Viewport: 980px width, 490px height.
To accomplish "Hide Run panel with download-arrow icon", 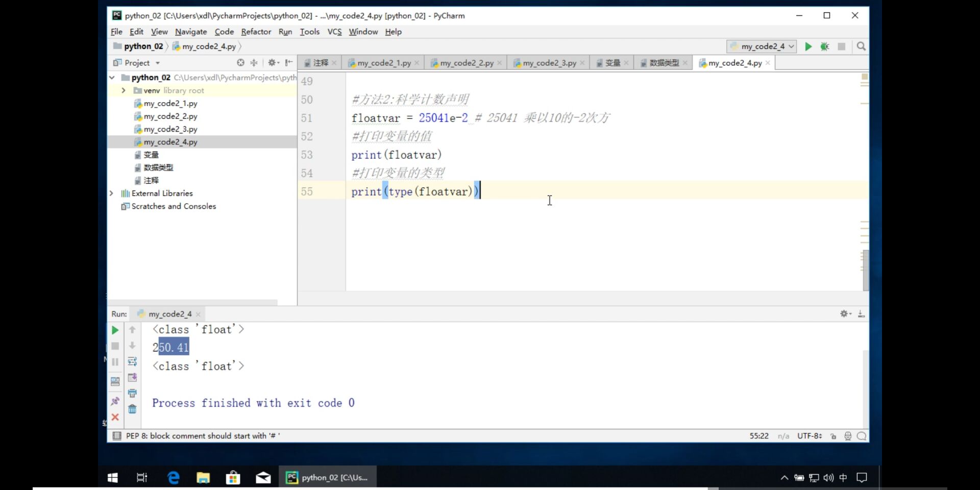I will (x=861, y=314).
